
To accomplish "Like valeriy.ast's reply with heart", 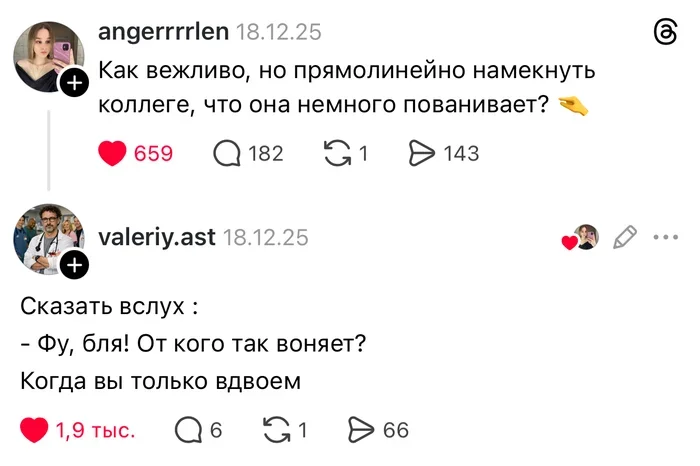I will click(35, 430).
